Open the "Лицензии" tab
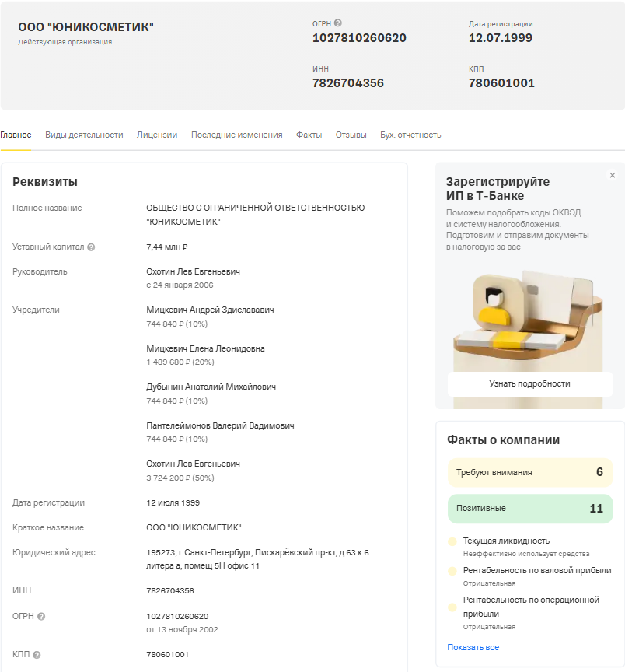 (x=157, y=134)
